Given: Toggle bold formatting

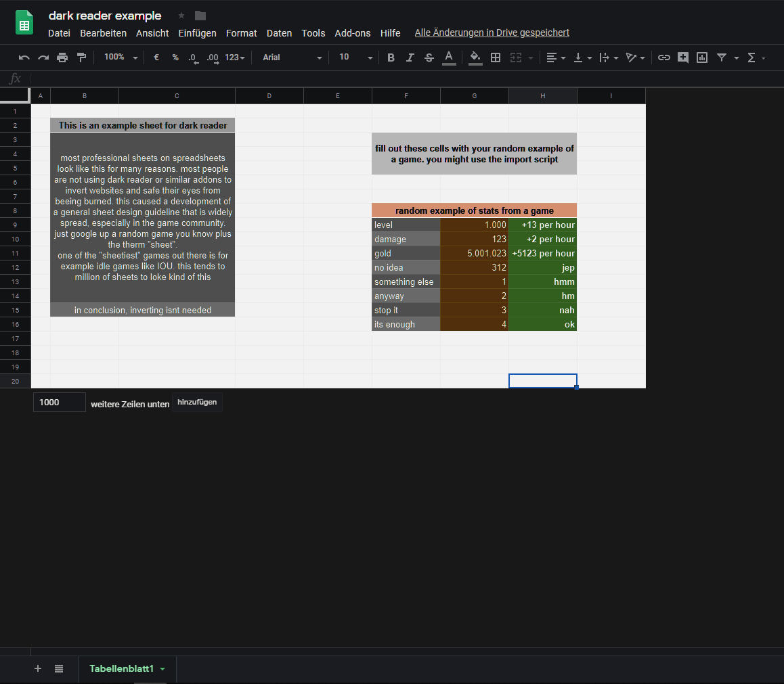Looking at the screenshot, I should coord(391,58).
